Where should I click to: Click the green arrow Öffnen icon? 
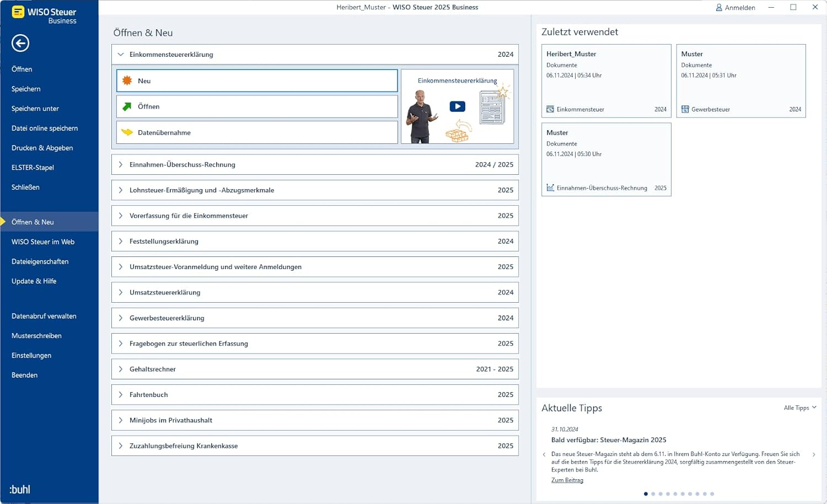127,106
